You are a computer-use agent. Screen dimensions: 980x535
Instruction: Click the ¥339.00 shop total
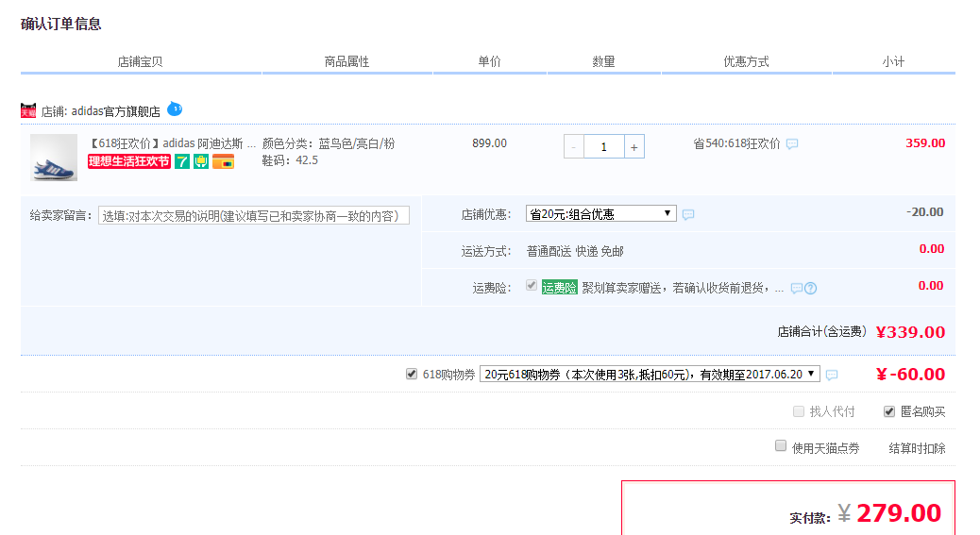pyautogui.click(x=911, y=332)
